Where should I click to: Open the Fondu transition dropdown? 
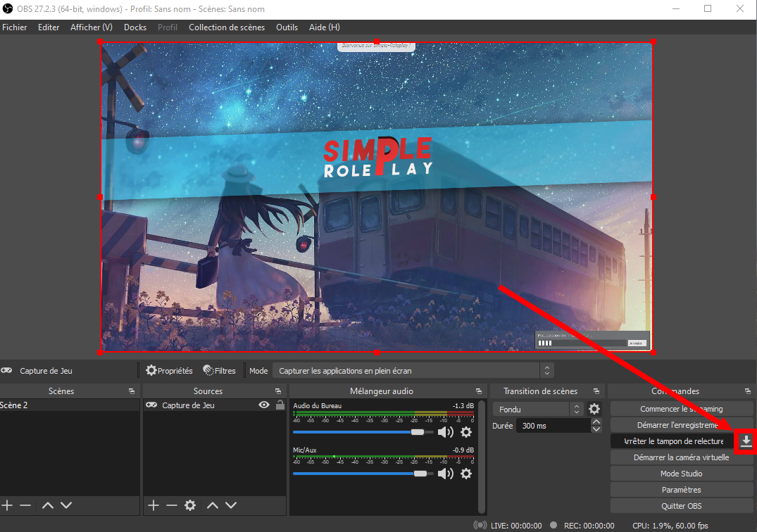tap(538, 409)
